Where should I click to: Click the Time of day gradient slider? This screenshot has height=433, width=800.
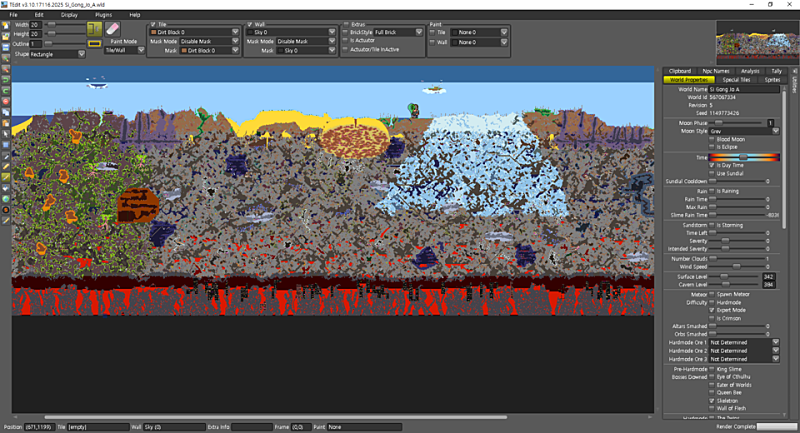pos(744,157)
